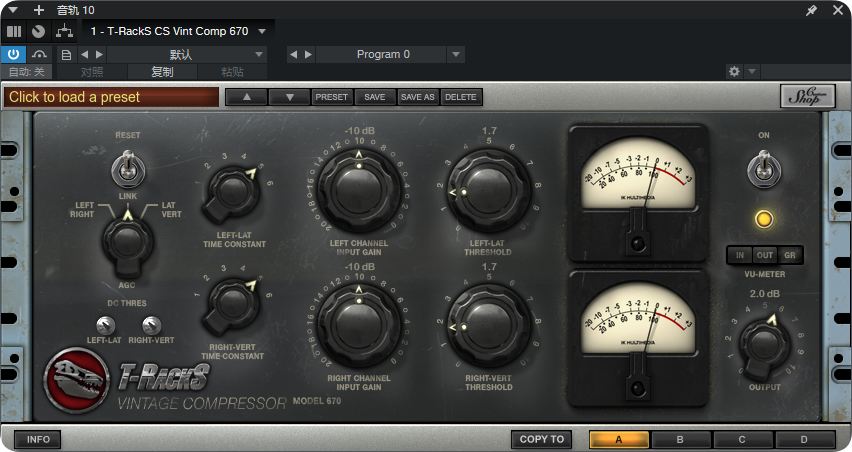Click the RIGHT-VERT THRESHOLD knob
Screen dimensions: 852x452
click(x=489, y=327)
